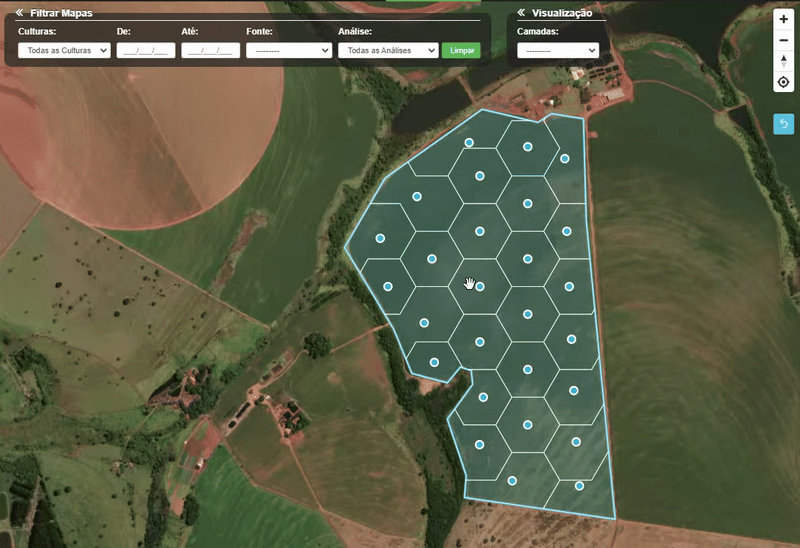Click the De start date field
The height and width of the screenshot is (548, 800).
click(x=146, y=50)
